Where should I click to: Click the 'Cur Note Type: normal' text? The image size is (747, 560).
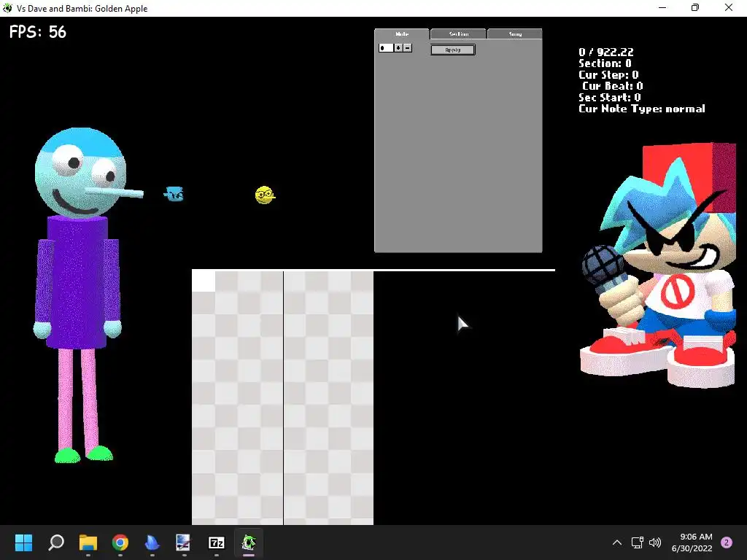pos(642,109)
